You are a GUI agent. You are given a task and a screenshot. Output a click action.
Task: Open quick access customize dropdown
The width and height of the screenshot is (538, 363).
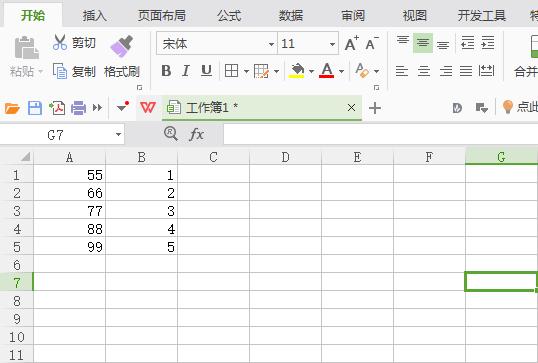click(122, 107)
